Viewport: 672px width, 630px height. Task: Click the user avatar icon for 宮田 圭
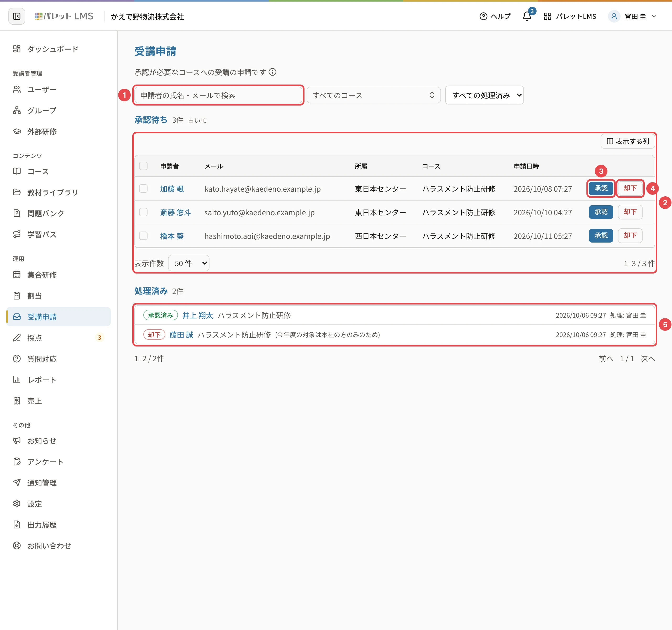614,16
